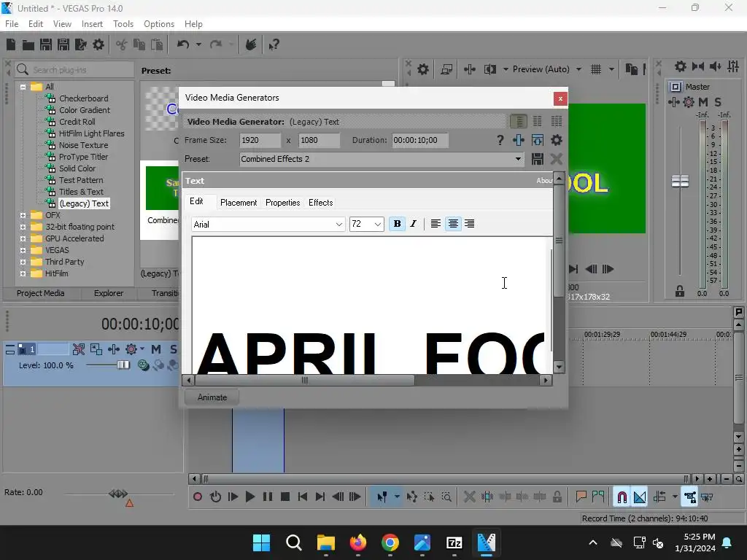This screenshot has height=560, width=747.
Task: Open the Insert menu
Action: pyautogui.click(x=92, y=24)
